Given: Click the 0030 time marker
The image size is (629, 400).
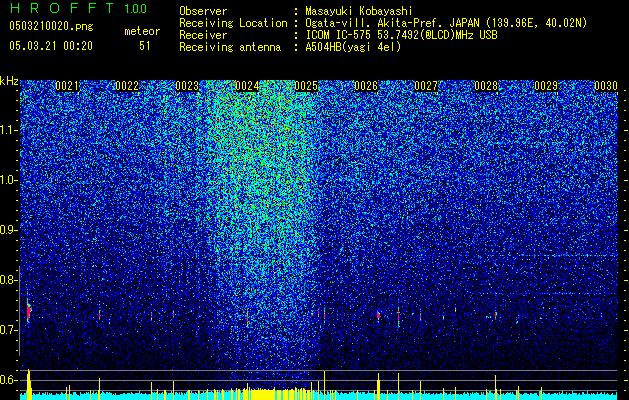Looking at the screenshot, I should (606, 86).
